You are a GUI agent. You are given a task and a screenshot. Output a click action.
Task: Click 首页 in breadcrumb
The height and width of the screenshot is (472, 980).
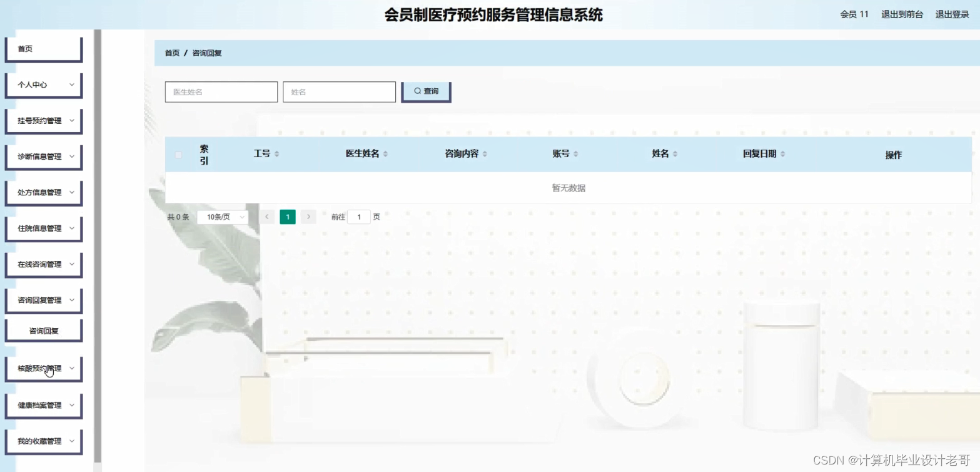point(172,53)
